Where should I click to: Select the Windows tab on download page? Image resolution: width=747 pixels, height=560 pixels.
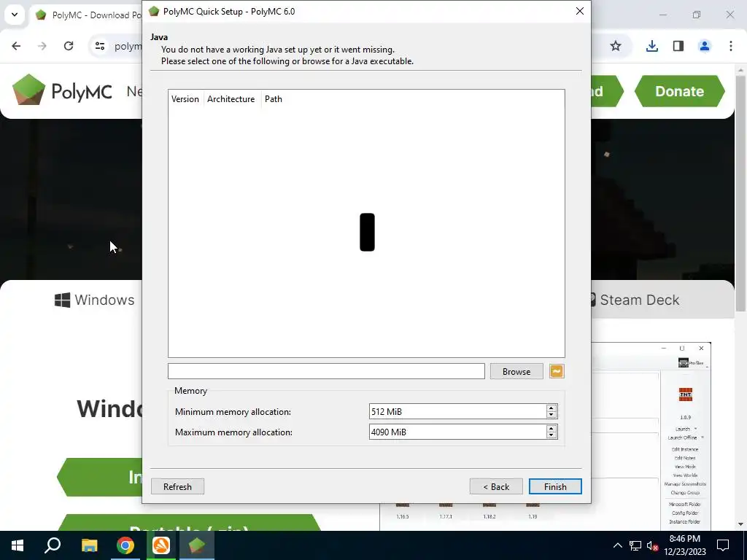(x=94, y=300)
